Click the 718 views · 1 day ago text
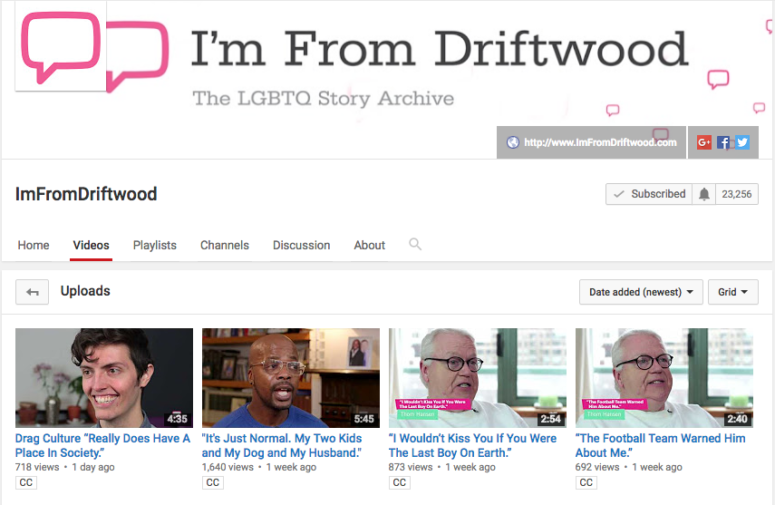 65,467
